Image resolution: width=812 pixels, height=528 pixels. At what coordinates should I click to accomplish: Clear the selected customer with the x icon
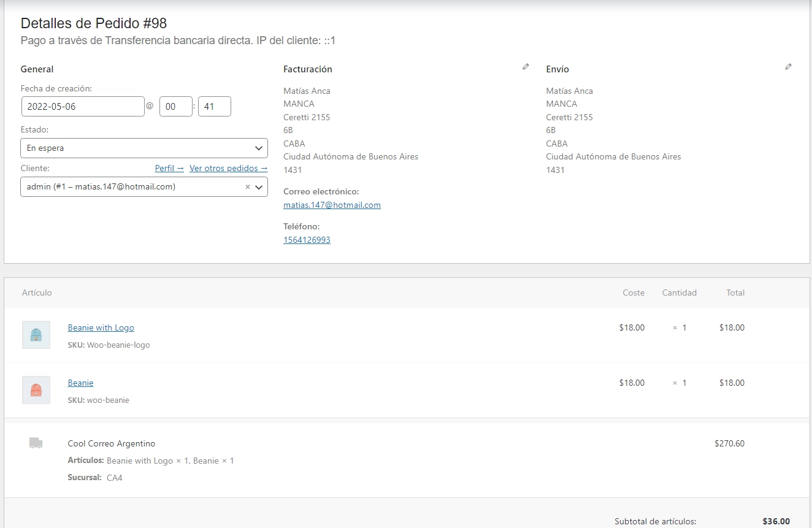tap(248, 187)
